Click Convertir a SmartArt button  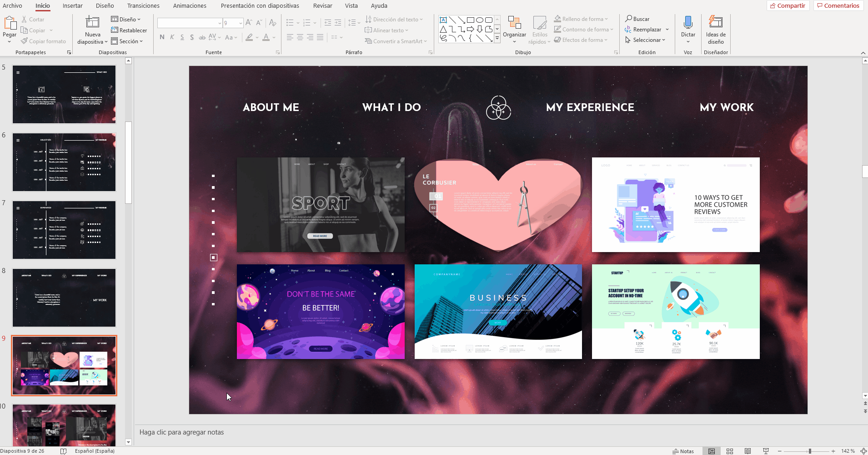396,41
